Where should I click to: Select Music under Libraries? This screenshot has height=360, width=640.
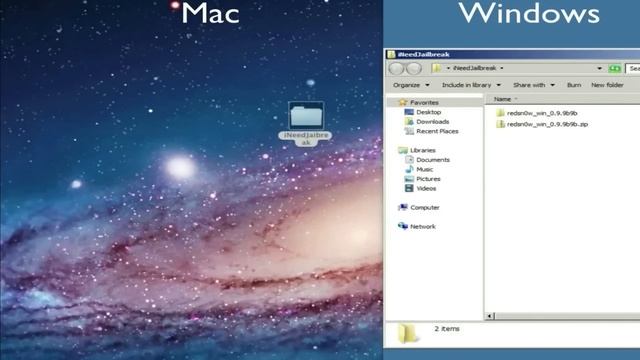[x=424, y=169]
